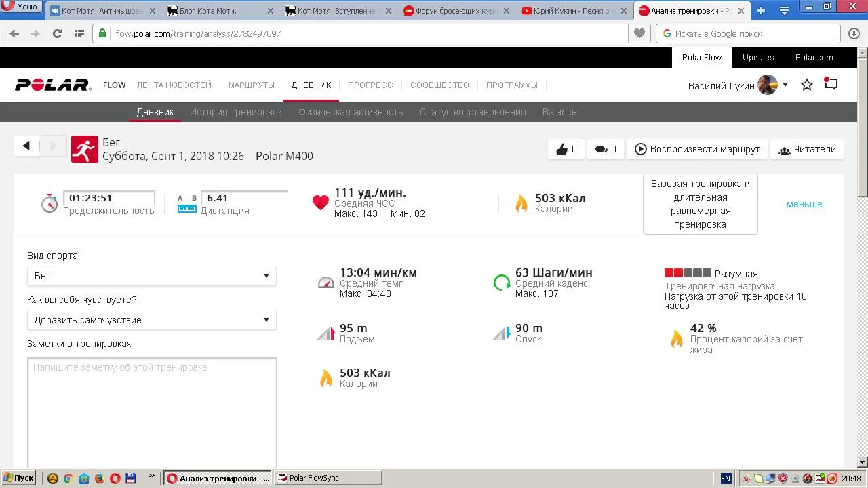The width and height of the screenshot is (868, 488).
Task: Click the training notes text area
Action: 152,411
